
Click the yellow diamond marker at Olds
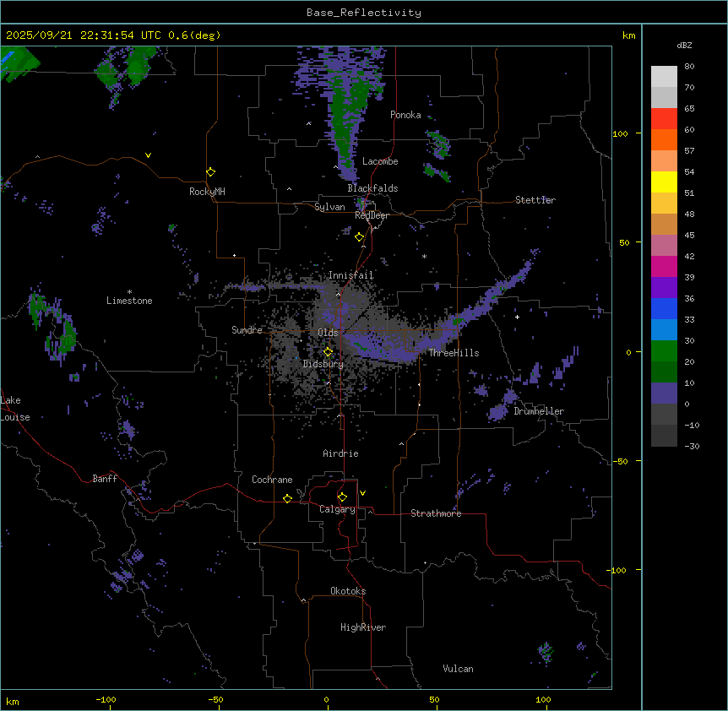click(329, 352)
